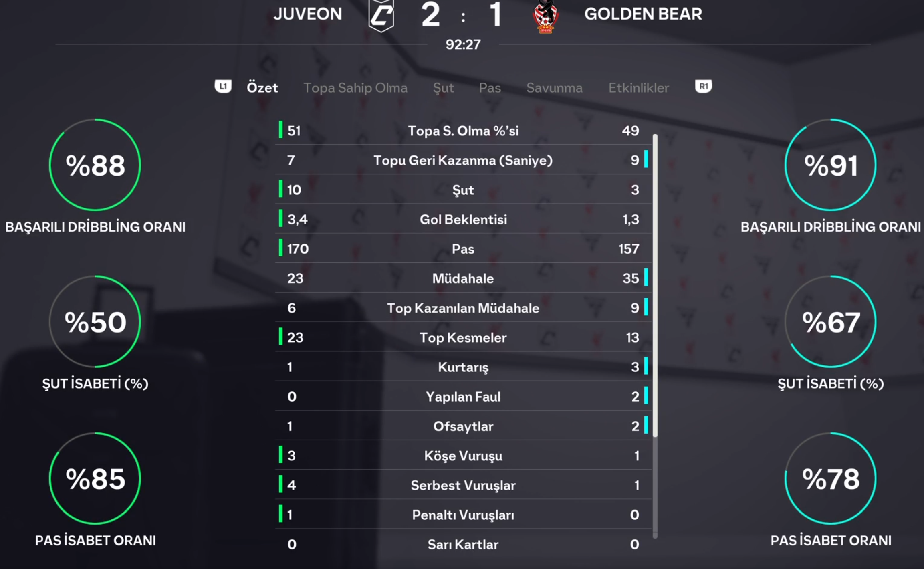
Task: Click the R1 bumper icon
Action: [x=703, y=87]
